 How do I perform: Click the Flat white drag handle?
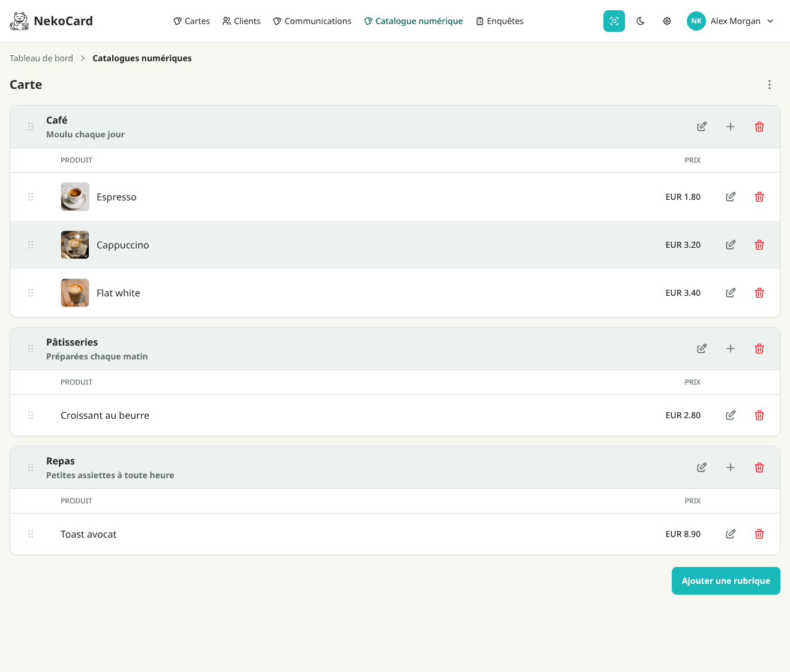click(x=31, y=293)
